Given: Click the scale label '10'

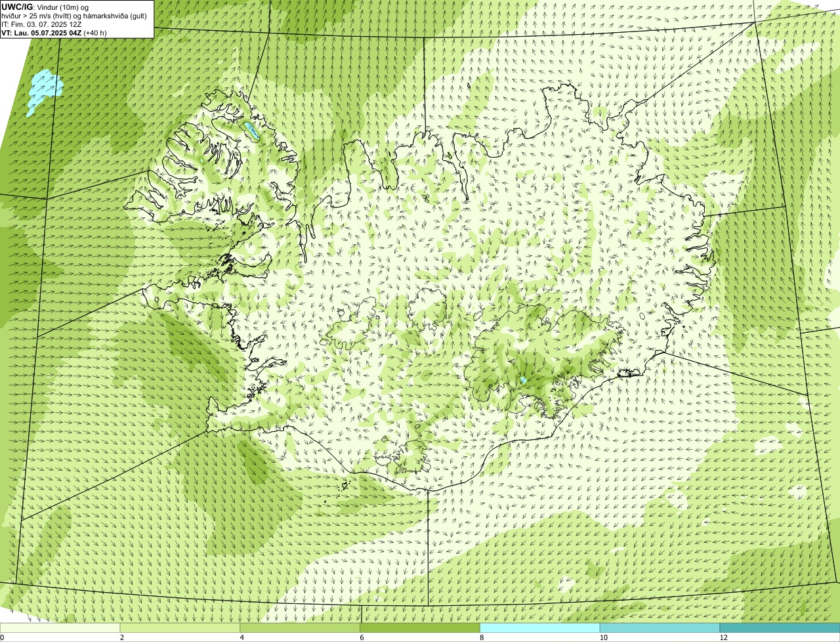Looking at the screenshot, I should click(x=602, y=637).
